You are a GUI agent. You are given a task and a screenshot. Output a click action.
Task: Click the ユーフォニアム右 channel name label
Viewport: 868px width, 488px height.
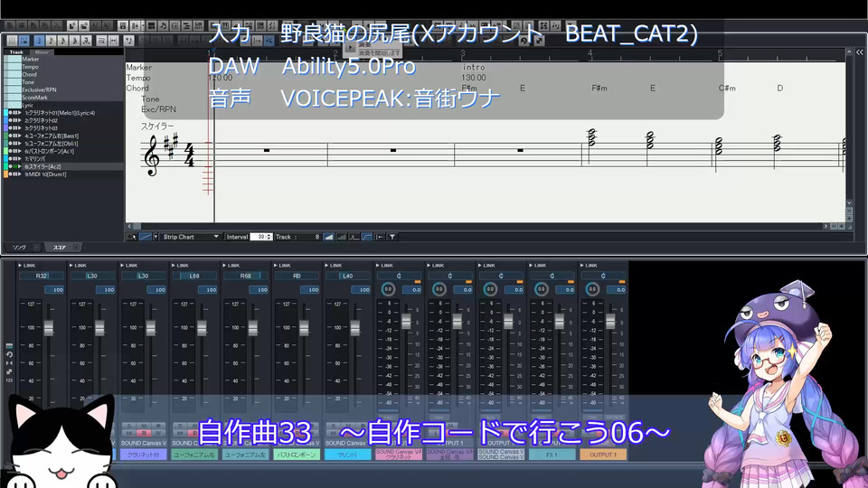(x=194, y=455)
